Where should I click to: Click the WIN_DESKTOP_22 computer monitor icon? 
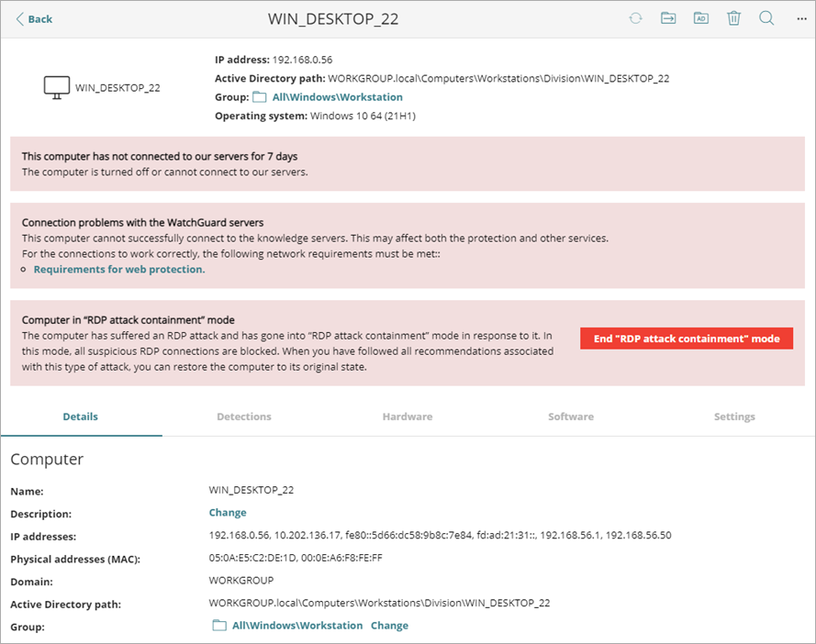click(x=56, y=86)
